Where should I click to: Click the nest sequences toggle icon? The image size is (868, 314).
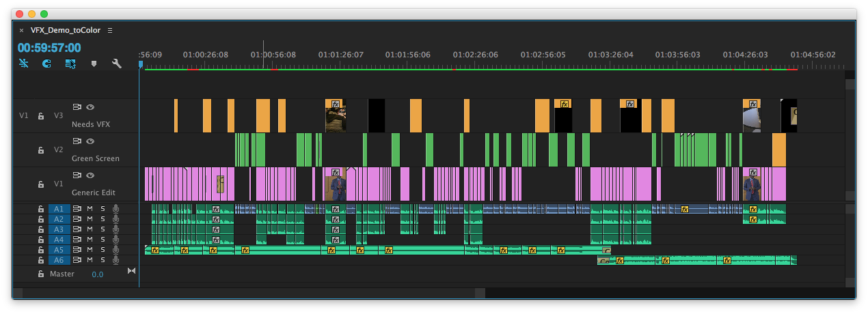(24, 63)
